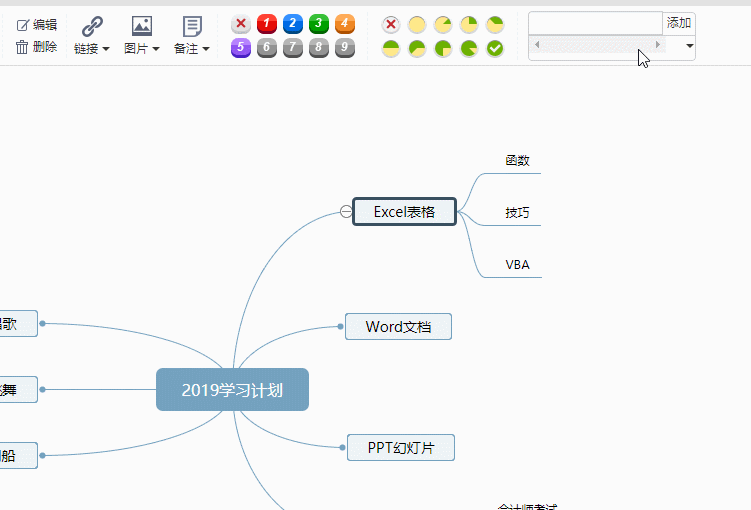This screenshot has height=510, width=751.
Task: Click the 图片 image icon
Action: click(x=142, y=26)
